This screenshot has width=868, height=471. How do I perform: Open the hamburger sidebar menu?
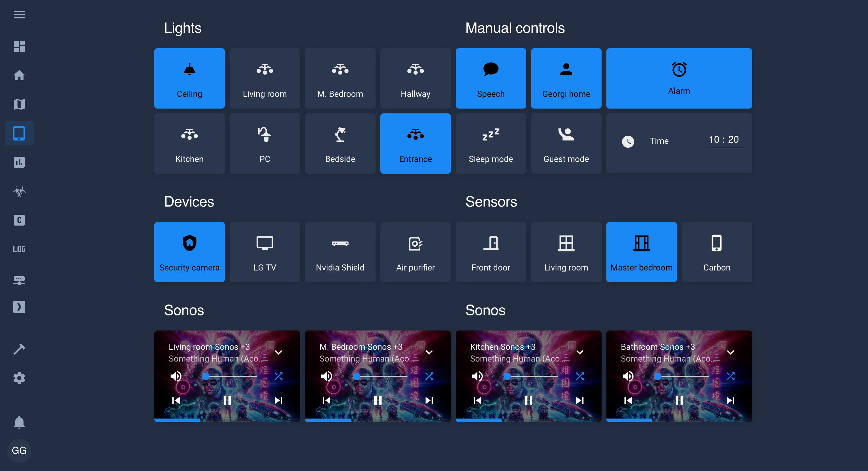click(19, 15)
